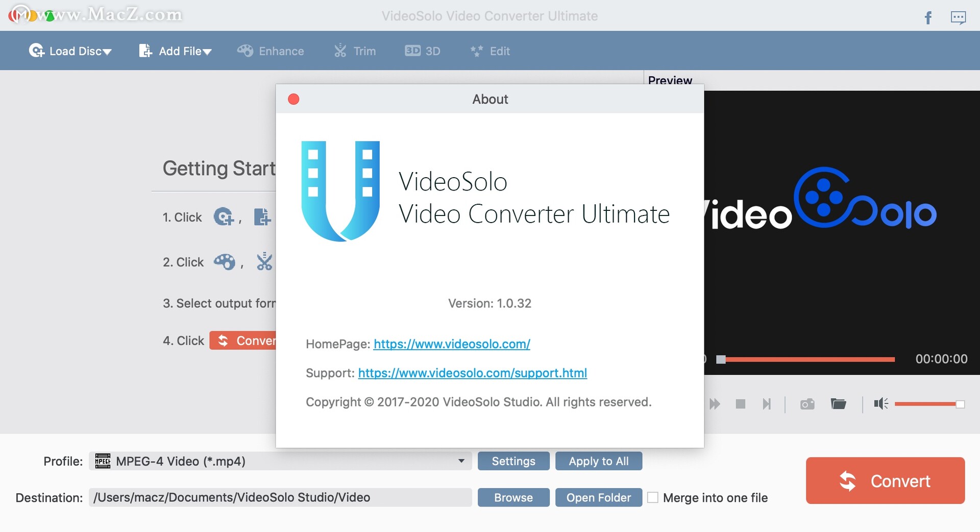
Task: Click the Open Folder button
Action: pos(599,497)
